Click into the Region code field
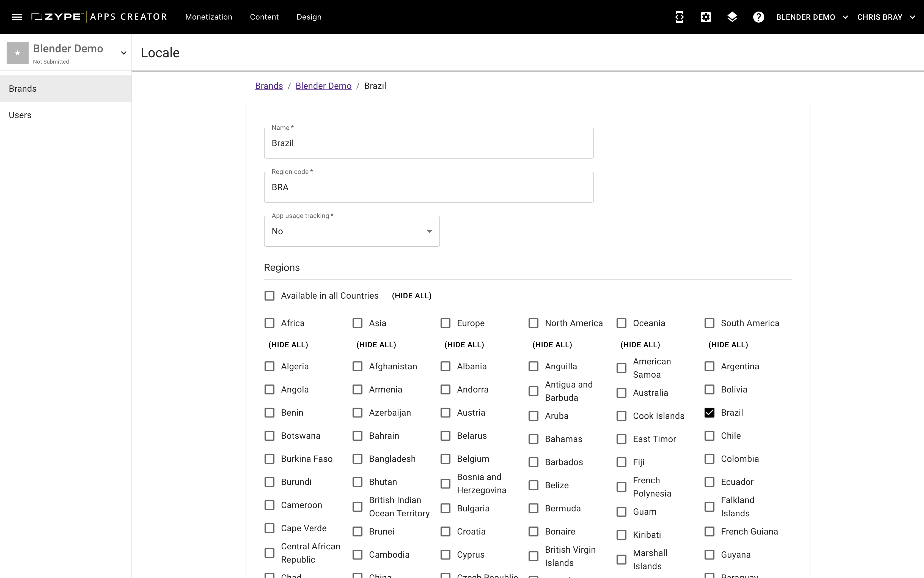Image resolution: width=924 pixels, height=578 pixels. [429, 187]
